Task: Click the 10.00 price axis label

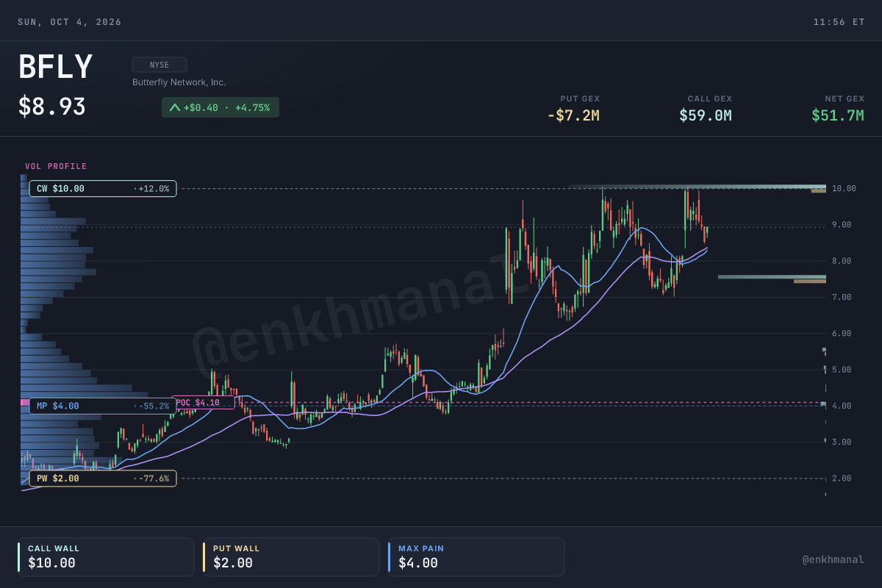Action: pyautogui.click(x=844, y=189)
